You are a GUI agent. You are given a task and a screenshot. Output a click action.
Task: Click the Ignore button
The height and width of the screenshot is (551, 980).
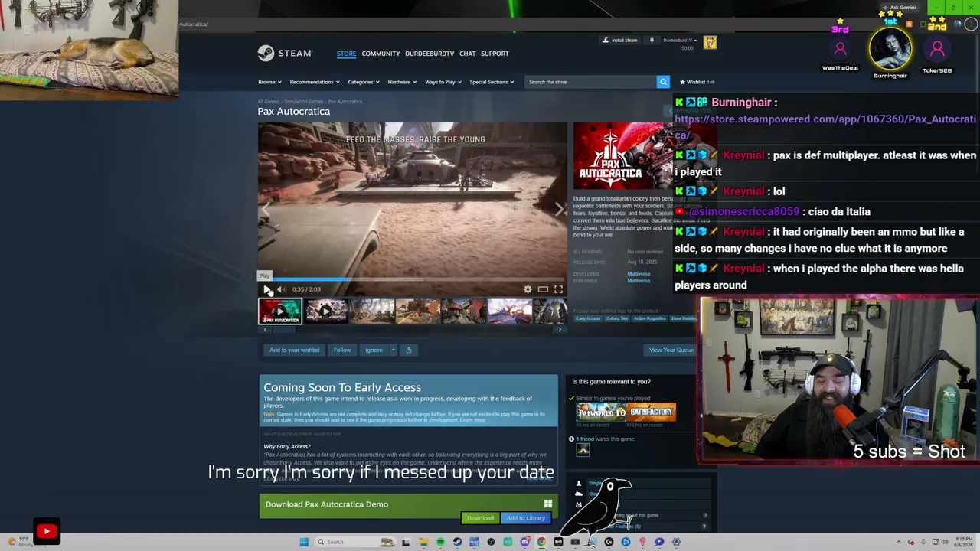coord(374,350)
